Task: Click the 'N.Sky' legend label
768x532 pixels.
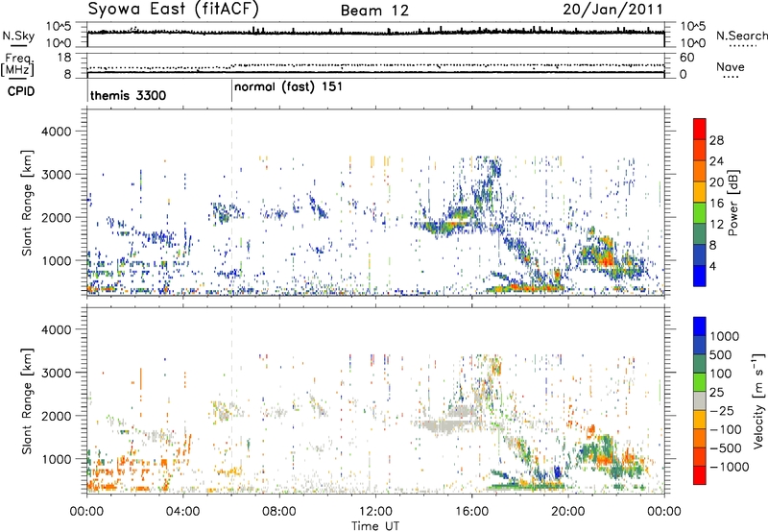Action: (x=18, y=36)
